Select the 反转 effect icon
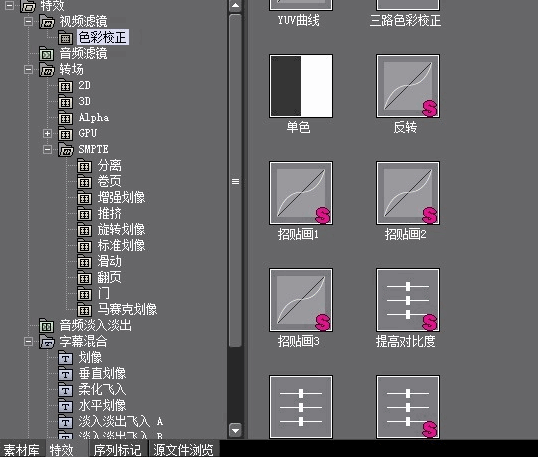 pyautogui.click(x=408, y=86)
